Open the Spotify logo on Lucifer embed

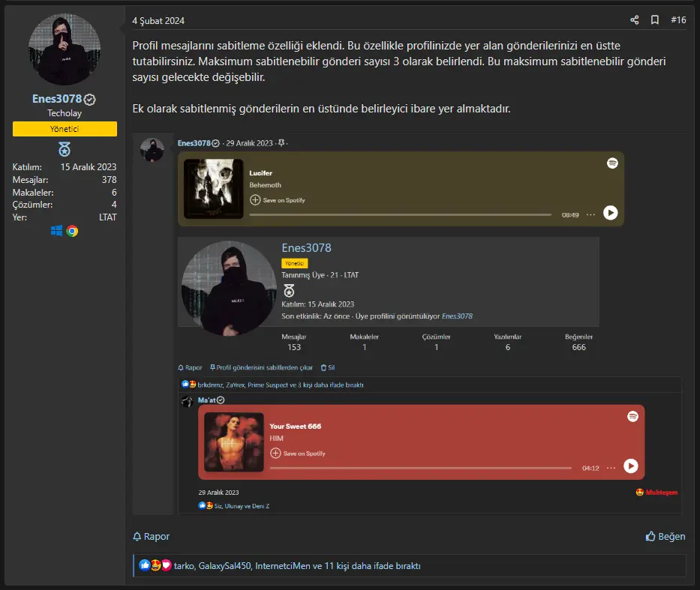coord(612,163)
